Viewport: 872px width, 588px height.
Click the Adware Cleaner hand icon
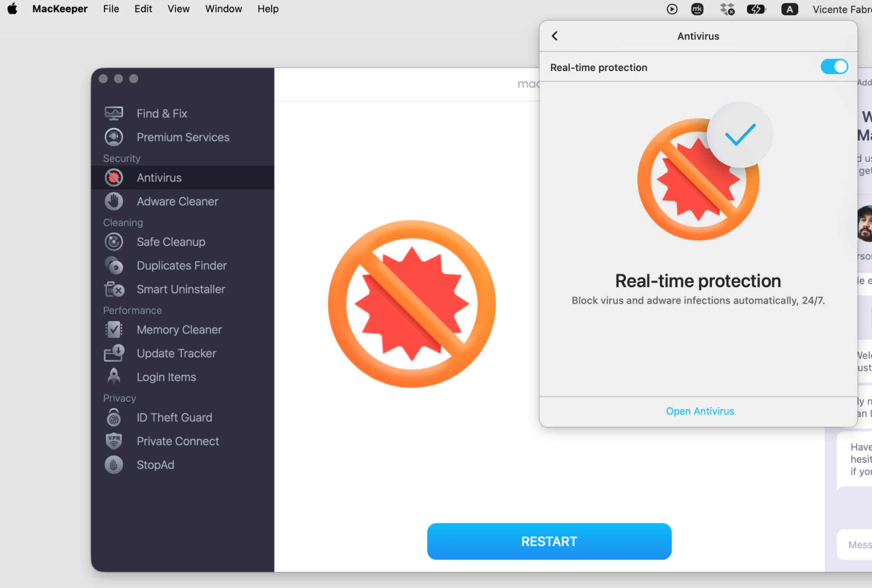click(x=114, y=201)
